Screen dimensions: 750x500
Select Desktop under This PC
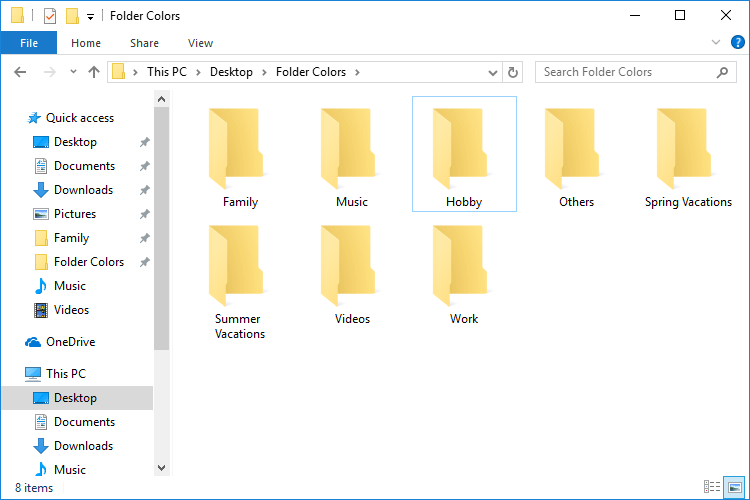pos(77,398)
